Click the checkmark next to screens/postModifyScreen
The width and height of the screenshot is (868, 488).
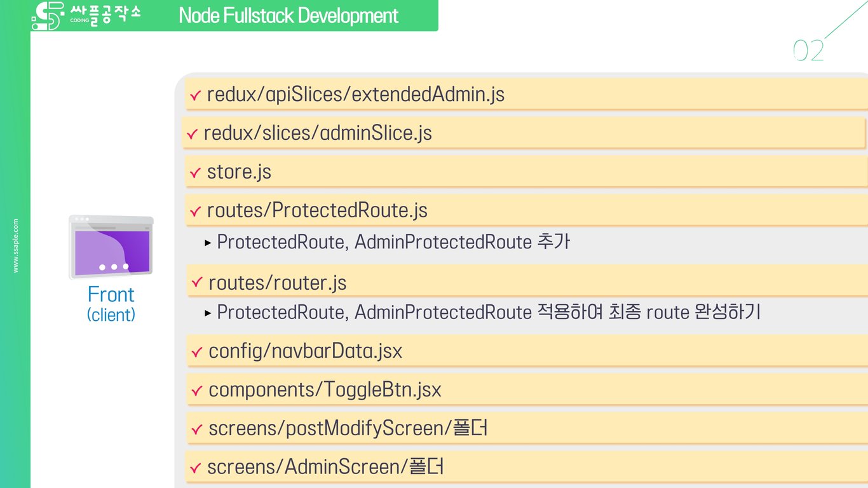(196, 430)
